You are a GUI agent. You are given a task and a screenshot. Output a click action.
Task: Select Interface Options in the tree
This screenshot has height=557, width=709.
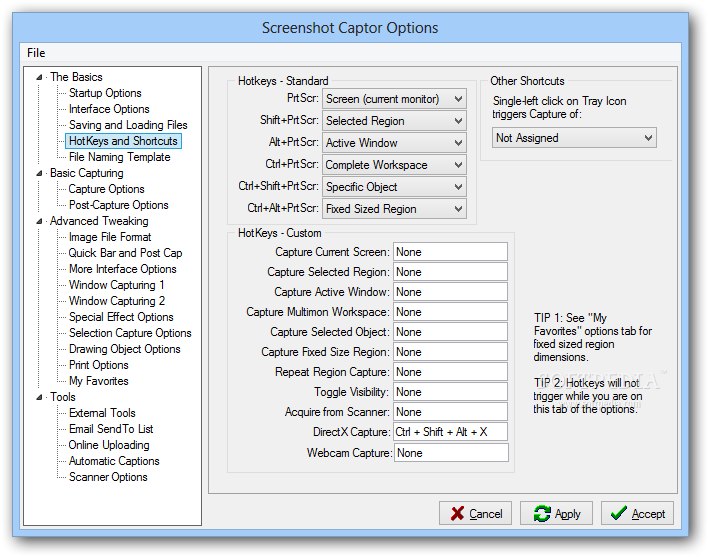tap(109, 109)
